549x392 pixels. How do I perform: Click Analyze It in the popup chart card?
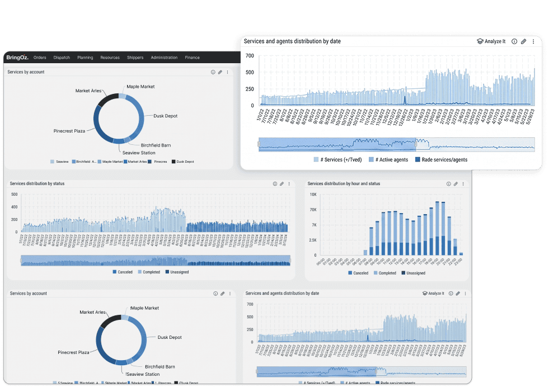click(491, 41)
